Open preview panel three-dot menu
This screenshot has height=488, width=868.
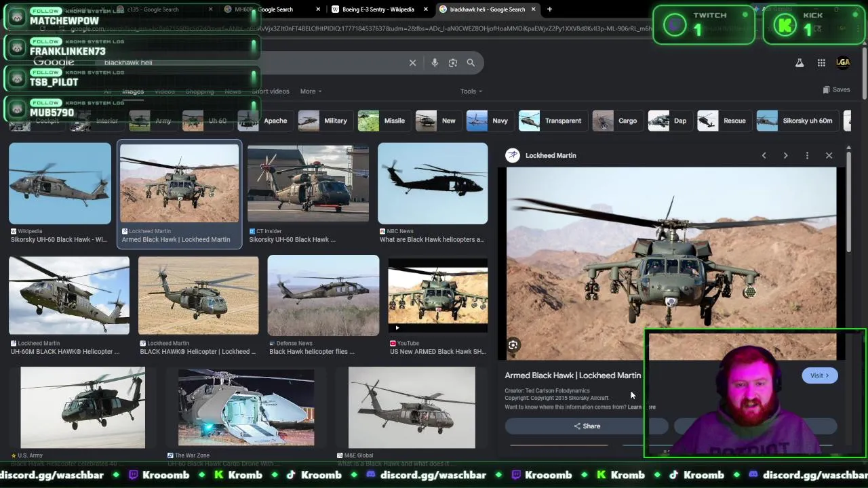click(x=807, y=155)
